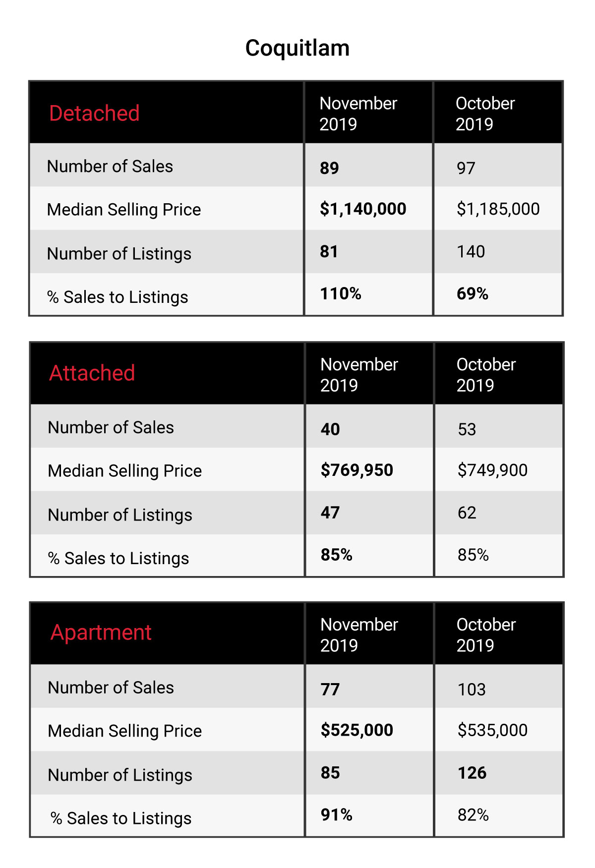The height and width of the screenshot is (868, 595).
Task: Select the Attached table header
Action: (x=92, y=373)
